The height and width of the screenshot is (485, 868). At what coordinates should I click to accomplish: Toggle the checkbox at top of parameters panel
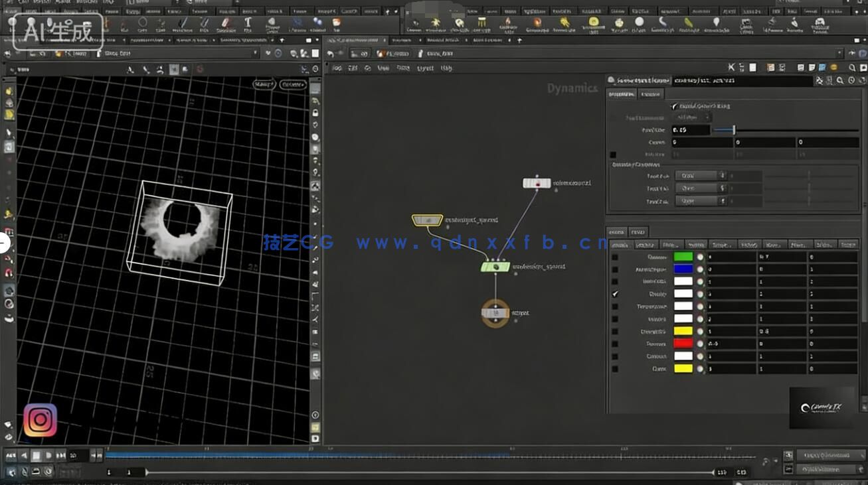tap(674, 106)
